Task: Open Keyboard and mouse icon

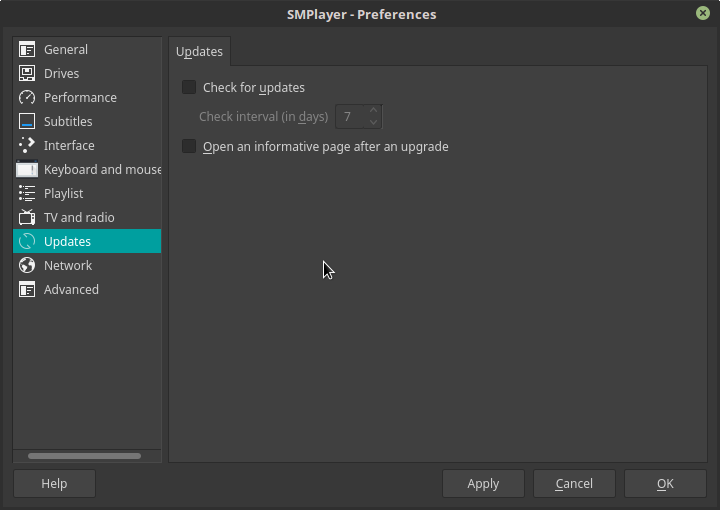Action: tap(27, 170)
